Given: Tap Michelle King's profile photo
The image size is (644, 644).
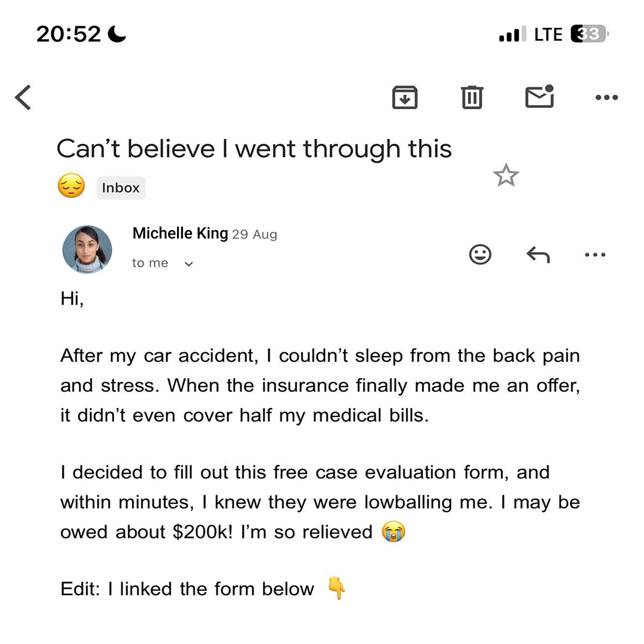Looking at the screenshot, I should [87, 249].
